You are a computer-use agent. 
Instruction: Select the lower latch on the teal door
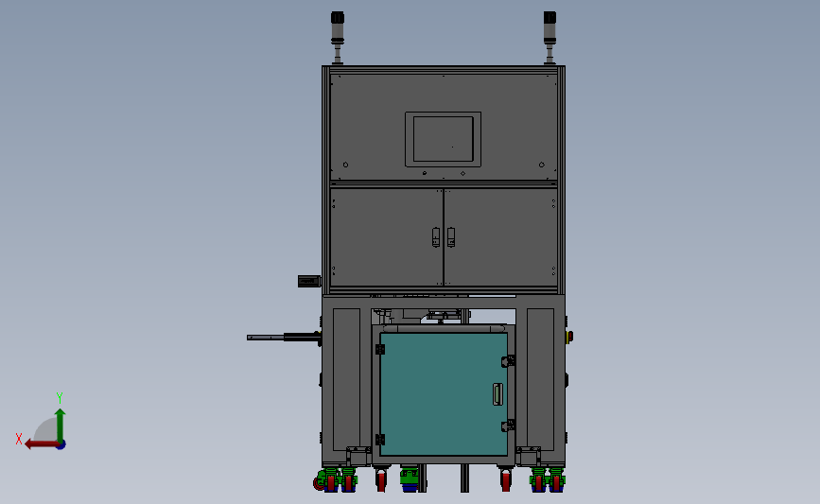[x=508, y=426]
